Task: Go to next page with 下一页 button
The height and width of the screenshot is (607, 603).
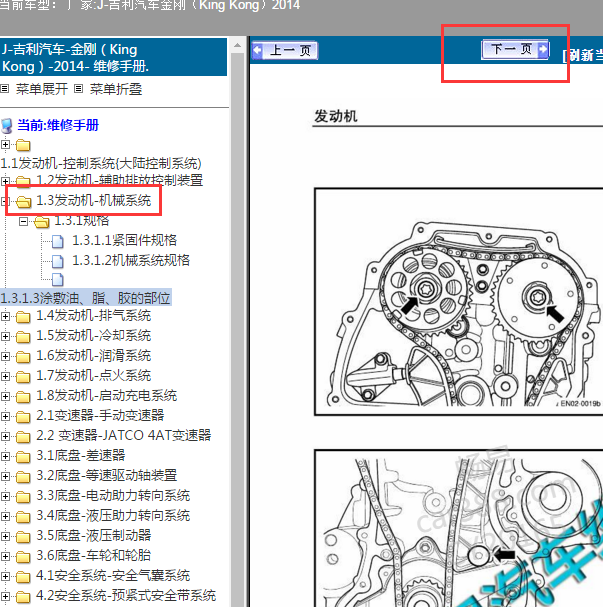Action: coord(515,50)
